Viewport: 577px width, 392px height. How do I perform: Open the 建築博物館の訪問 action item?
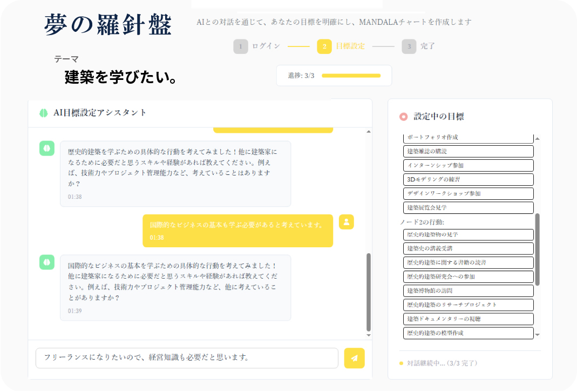[x=468, y=290]
